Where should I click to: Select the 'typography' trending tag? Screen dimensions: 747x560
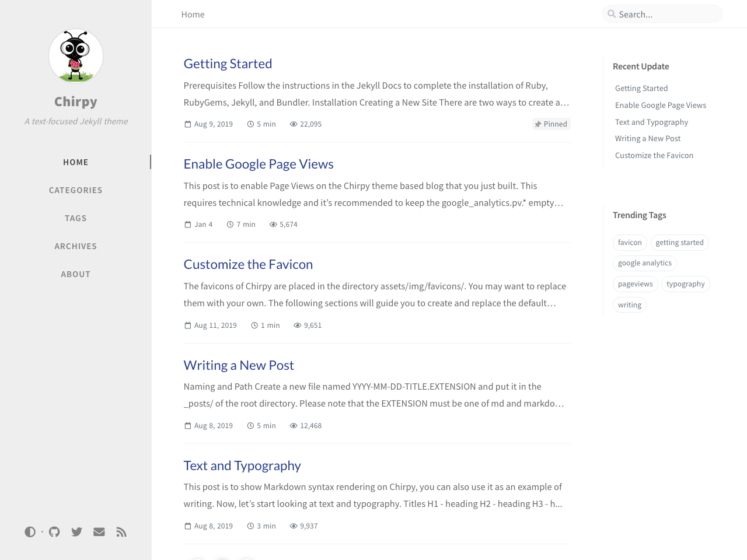click(x=685, y=284)
